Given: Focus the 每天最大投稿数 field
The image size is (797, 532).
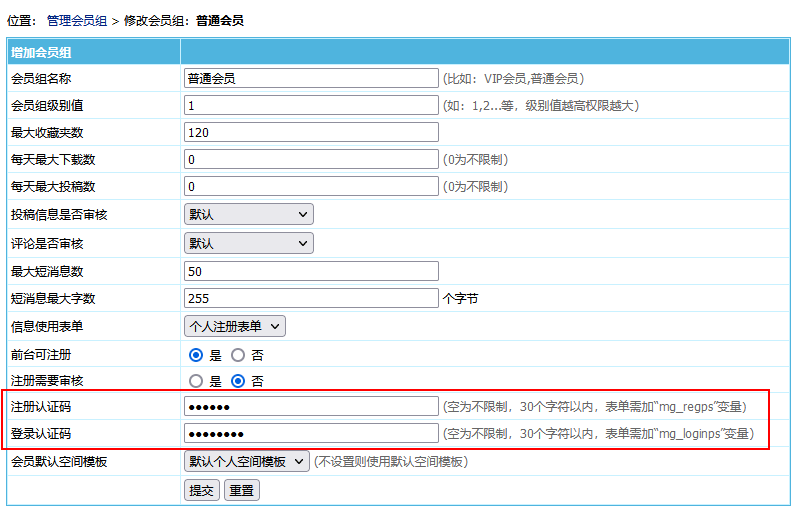Looking at the screenshot, I should click(311, 186).
